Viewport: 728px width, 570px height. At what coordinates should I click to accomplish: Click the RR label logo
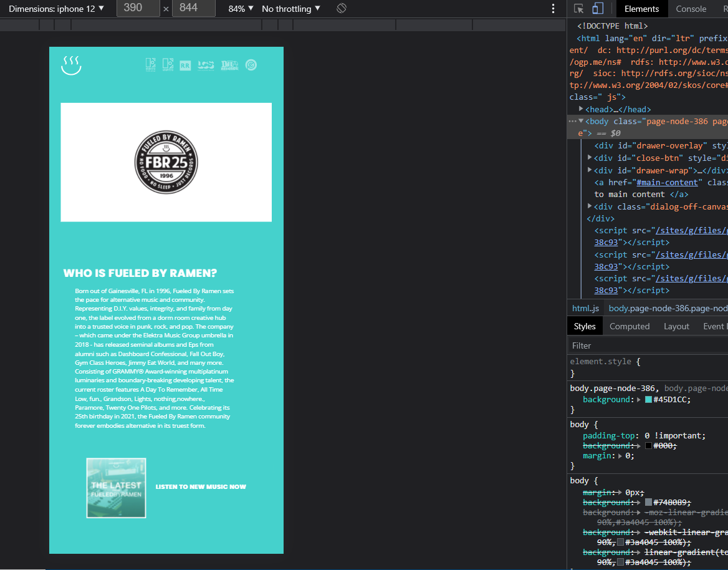tap(185, 65)
